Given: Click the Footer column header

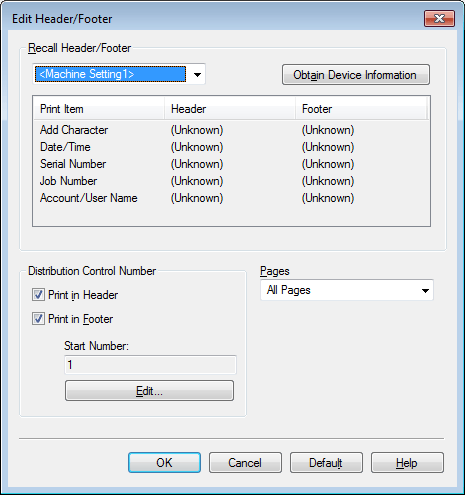Looking at the screenshot, I should point(361,109).
